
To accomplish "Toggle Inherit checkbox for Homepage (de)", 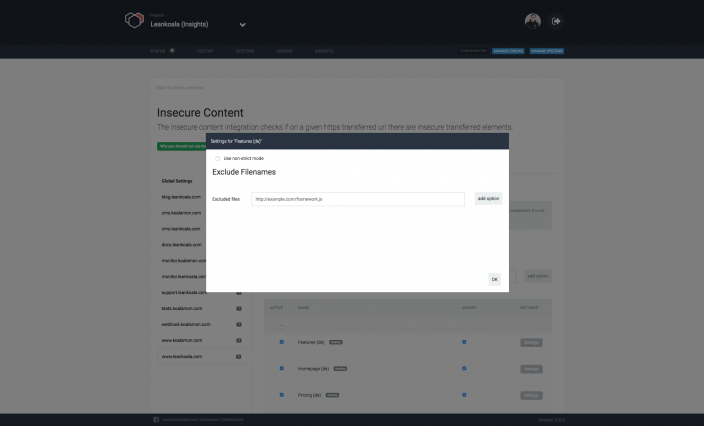I will [x=464, y=368].
